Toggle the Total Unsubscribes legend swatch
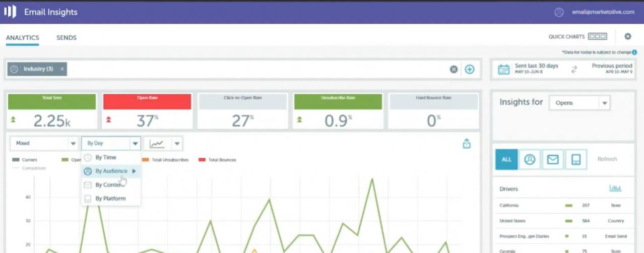Viewport: 644px width, 253px height. [146, 160]
